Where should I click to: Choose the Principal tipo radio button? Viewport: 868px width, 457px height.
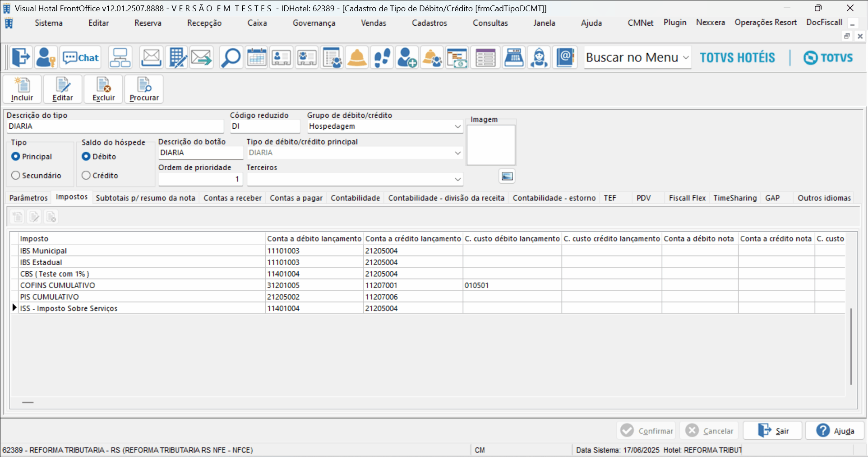(16, 156)
